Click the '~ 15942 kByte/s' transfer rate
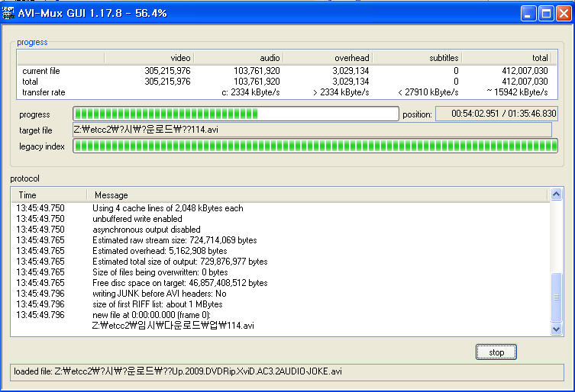This screenshot has width=575, height=392. pos(517,92)
